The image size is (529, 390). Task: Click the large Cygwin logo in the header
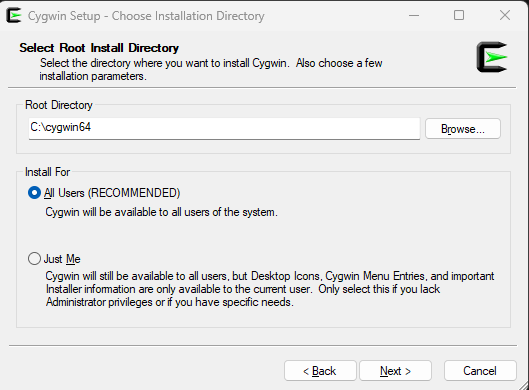tap(492, 57)
